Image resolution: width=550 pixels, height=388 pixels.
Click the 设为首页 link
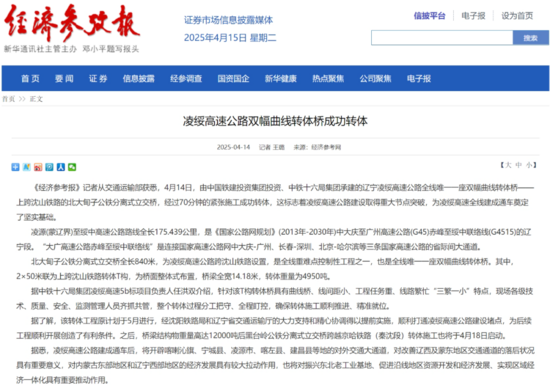tap(517, 16)
